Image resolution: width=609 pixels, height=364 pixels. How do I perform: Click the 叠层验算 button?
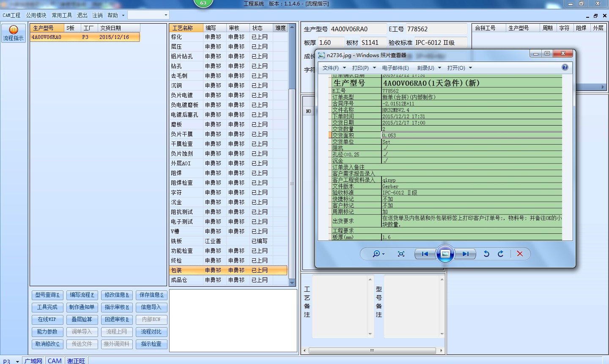tap(82, 320)
